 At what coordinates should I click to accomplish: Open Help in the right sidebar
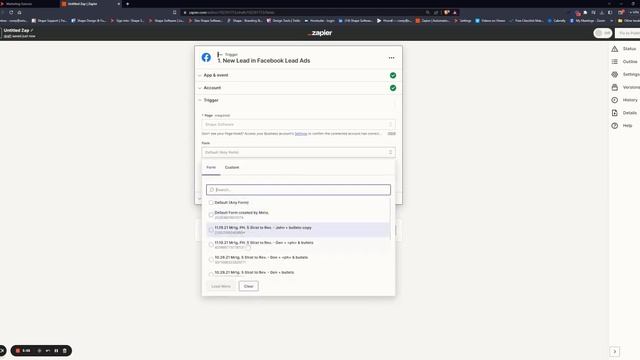[622, 126]
